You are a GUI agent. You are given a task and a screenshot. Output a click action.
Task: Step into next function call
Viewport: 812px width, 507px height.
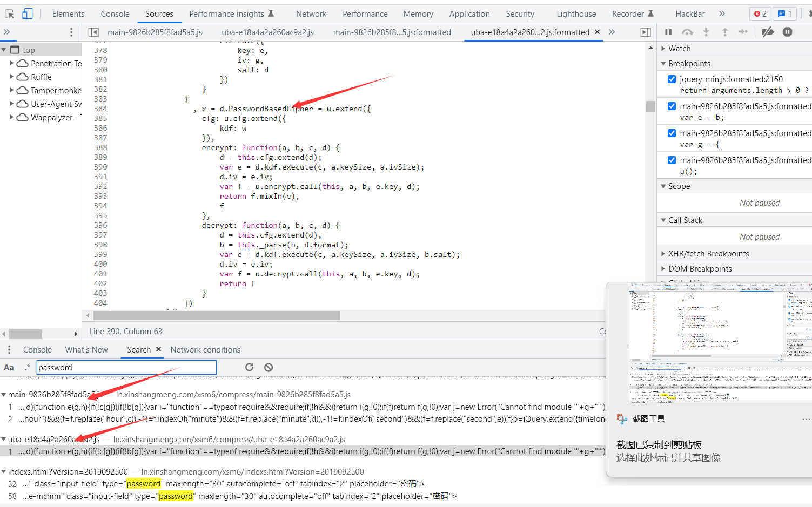[x=706, y=32]
